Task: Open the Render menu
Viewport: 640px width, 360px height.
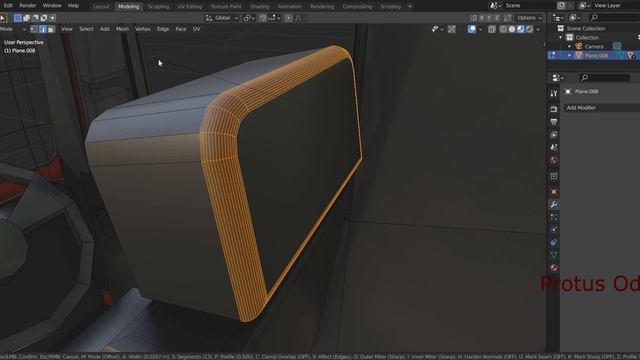Action: coord(28,6)
